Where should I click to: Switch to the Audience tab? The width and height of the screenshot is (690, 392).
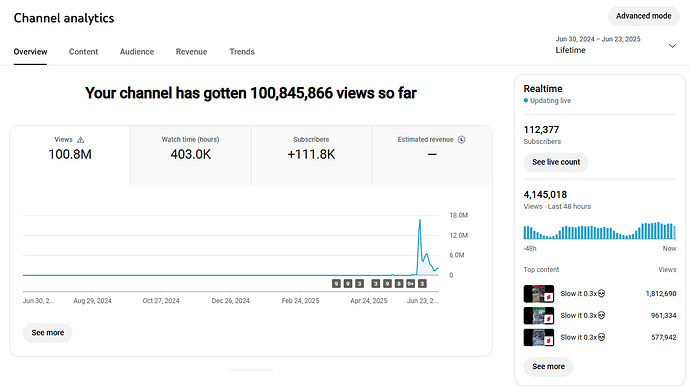coord(137,52)
